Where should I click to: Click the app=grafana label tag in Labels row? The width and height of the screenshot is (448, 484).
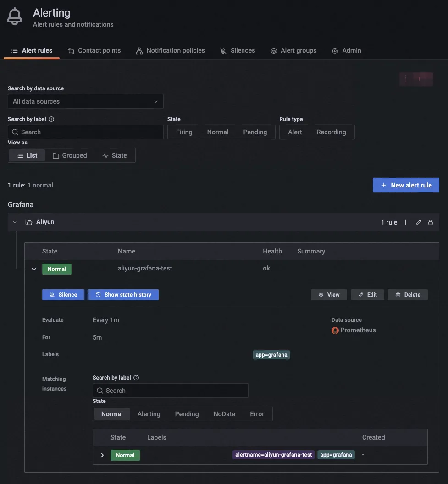coord(271,355)
